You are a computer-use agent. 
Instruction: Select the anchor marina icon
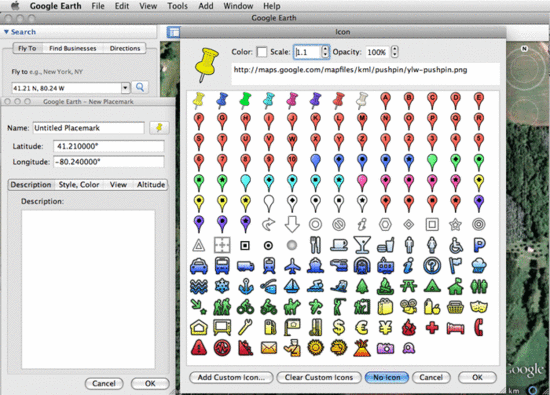[x=246, y=287]
